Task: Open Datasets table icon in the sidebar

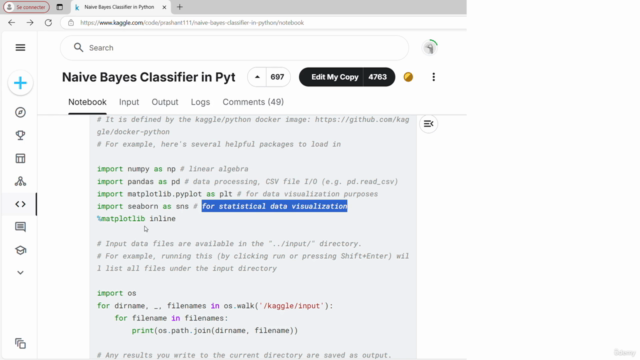Action: pos(20,158)
